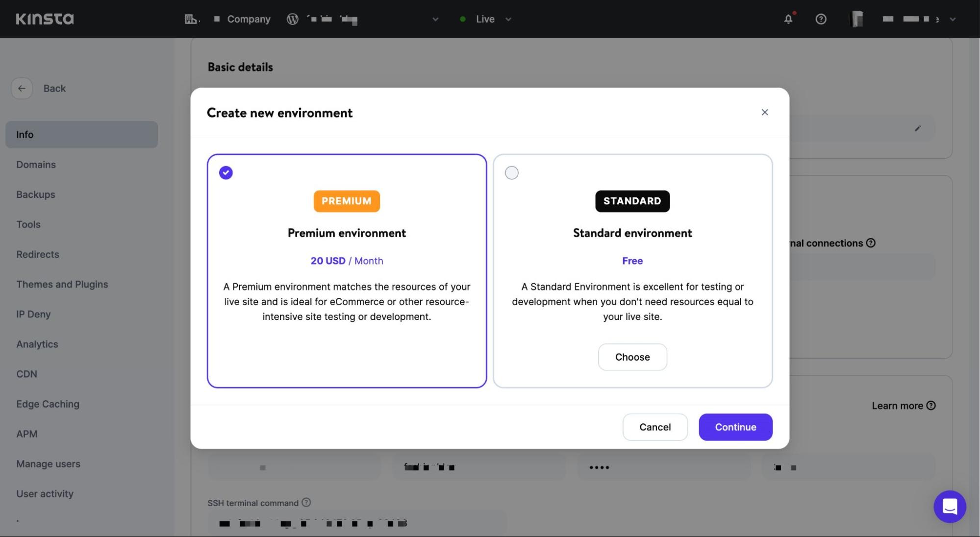The width and height of the screenshot is (980, 537).
Task: Select Domains in the sidebar
Action: (x=36, y=164)
